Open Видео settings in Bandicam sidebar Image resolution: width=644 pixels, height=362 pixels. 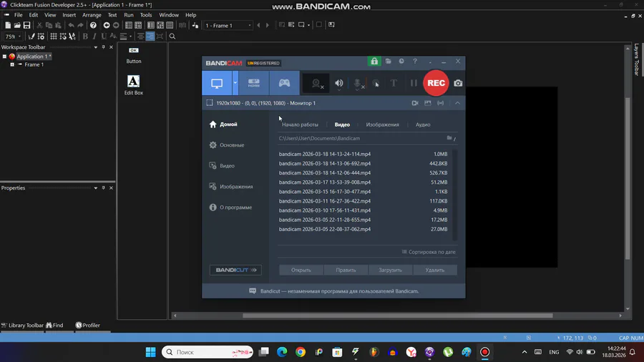(222, 166)
